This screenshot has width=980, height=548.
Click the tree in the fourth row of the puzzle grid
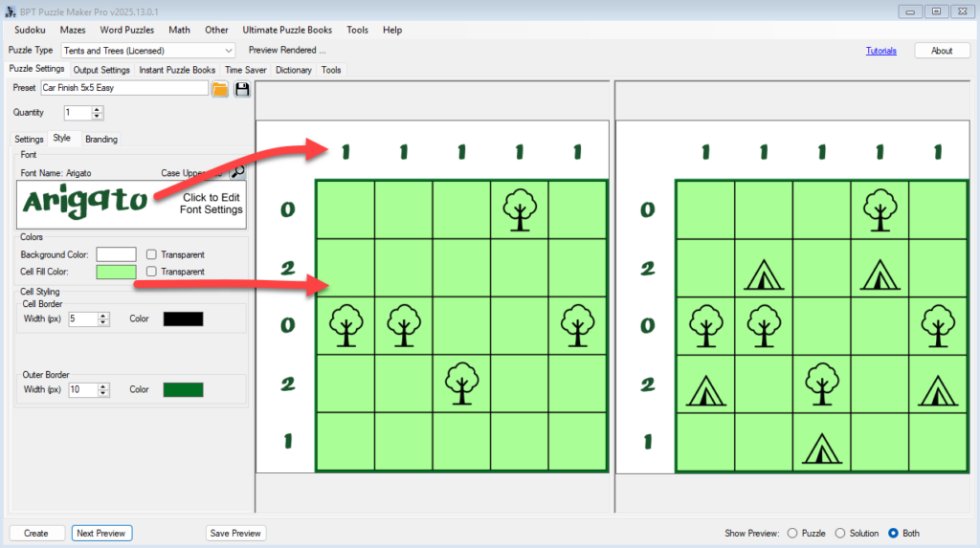pos(461,384)
